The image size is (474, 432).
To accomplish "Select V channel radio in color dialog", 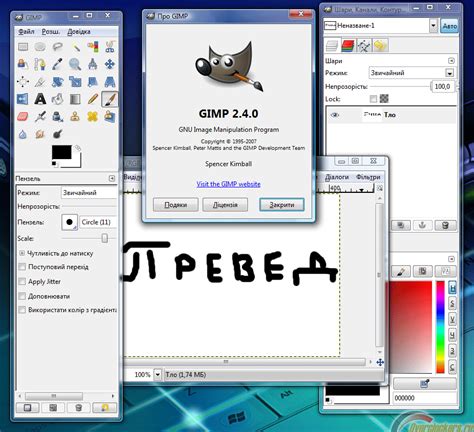I will 452,319.
